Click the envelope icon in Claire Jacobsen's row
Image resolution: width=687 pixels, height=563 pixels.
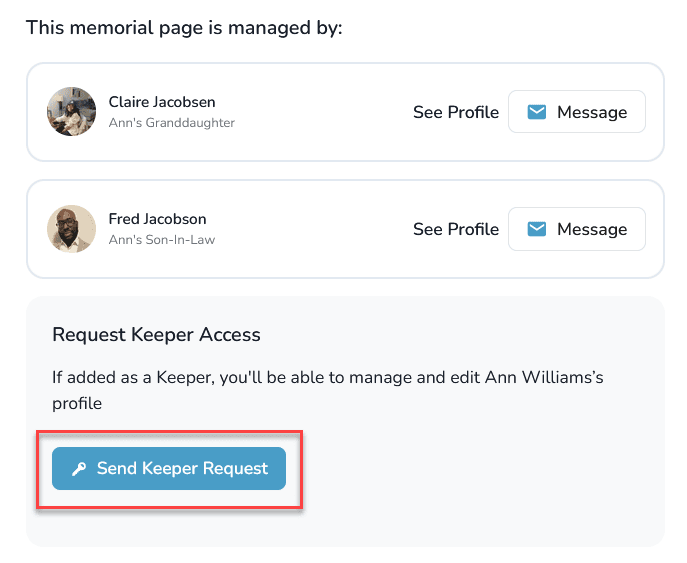[537, 112]
